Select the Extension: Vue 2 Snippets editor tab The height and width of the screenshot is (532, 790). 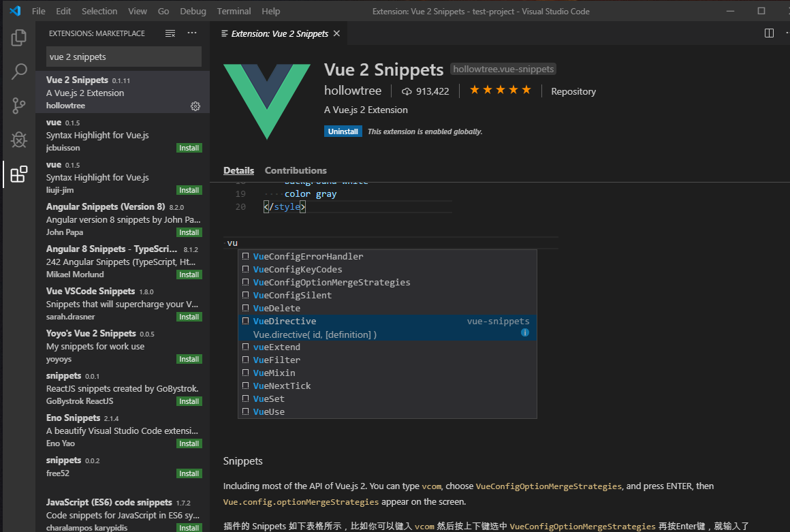click(279, 33)
